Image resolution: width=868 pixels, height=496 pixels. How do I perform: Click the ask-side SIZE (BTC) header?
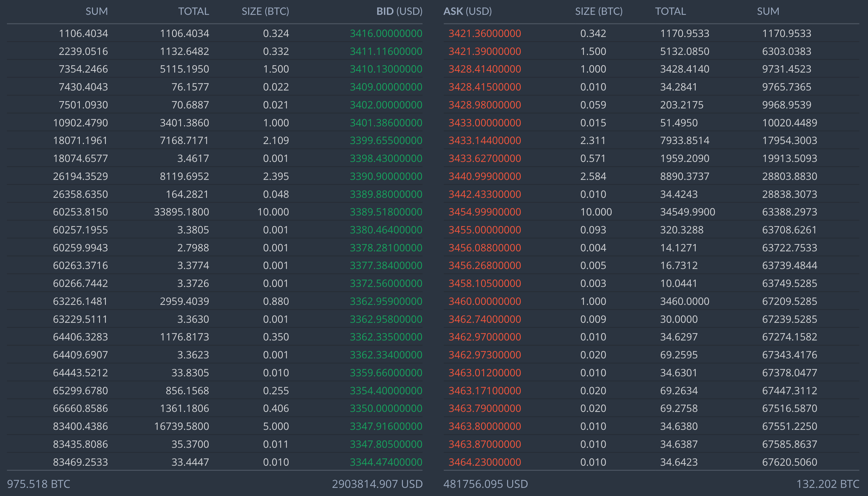(598, 11)
